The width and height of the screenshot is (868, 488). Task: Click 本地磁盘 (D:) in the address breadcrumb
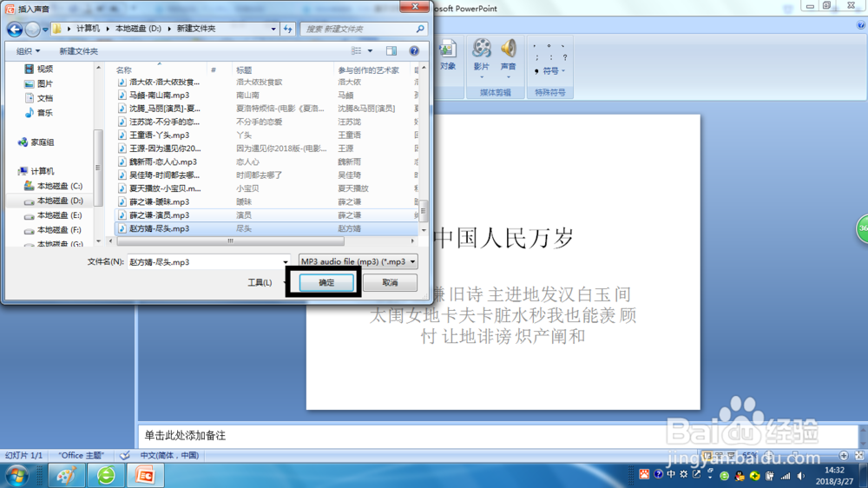(x=138, y=29)
